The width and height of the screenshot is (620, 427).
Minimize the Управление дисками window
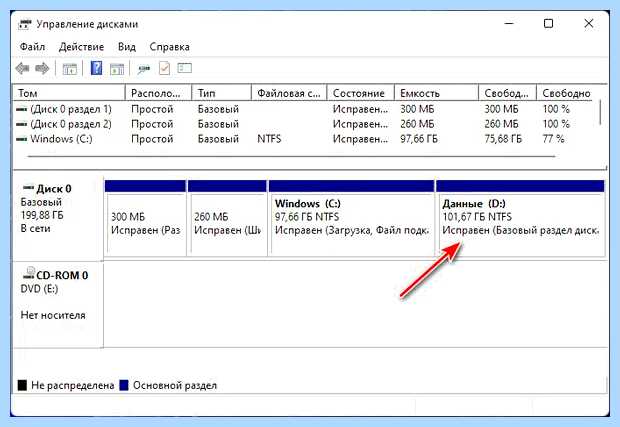[x=509, y=24]
